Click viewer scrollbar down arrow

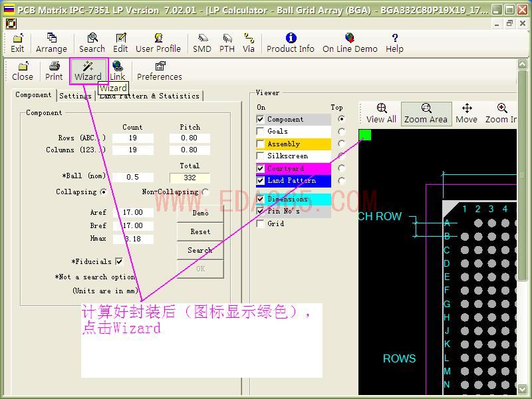pyautogui.click(x=522, y=389)
